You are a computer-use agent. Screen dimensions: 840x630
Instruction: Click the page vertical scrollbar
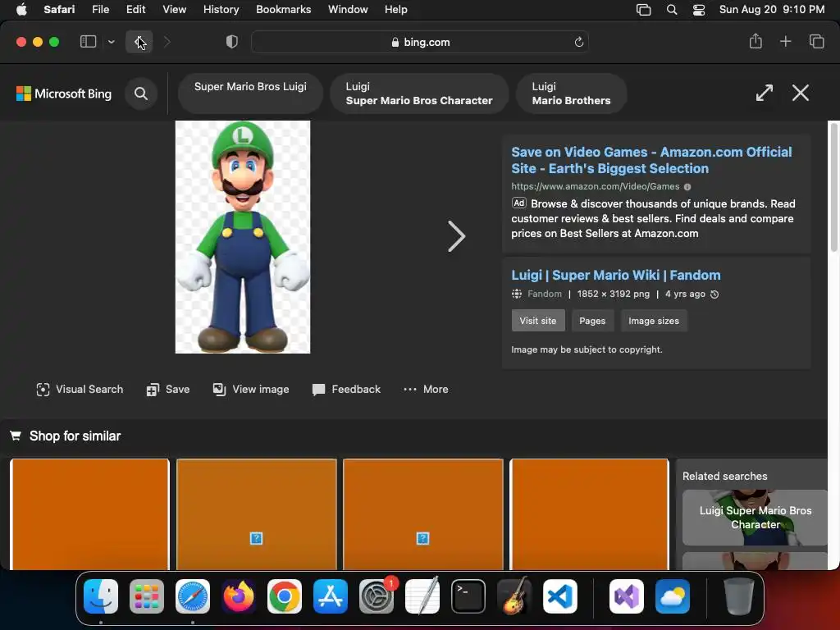[x=833, y=187]
